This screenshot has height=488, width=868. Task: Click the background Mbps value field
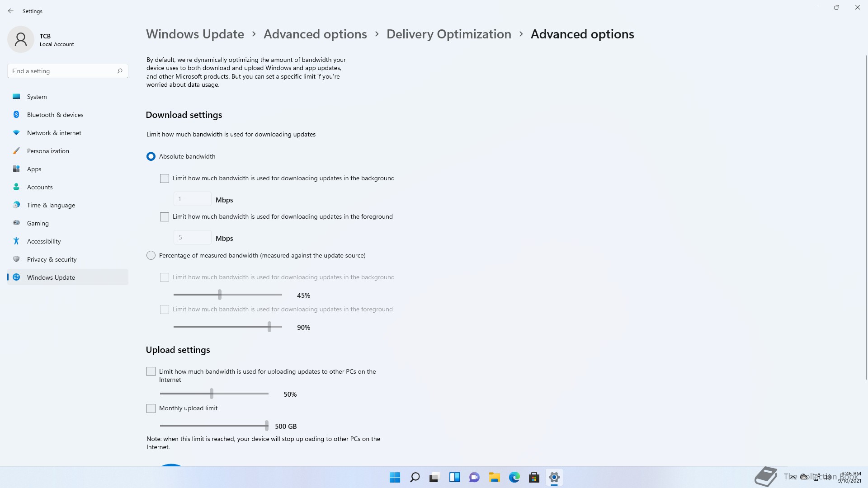click(193, 199)
